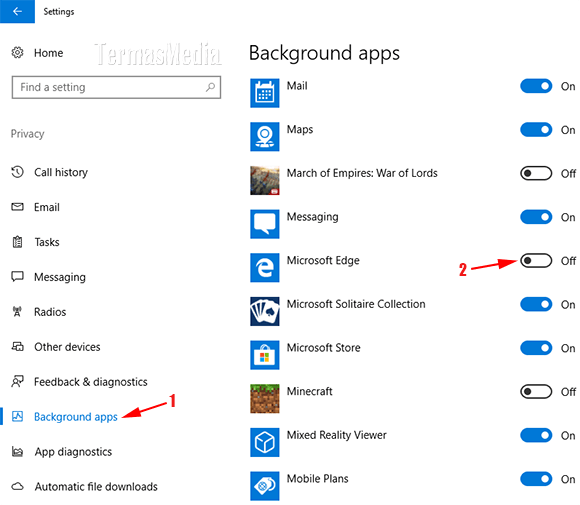Click the Mixed Reality Viewer label
The height and width of the screenshot is (505, 580).
click(x=337, y=435)
